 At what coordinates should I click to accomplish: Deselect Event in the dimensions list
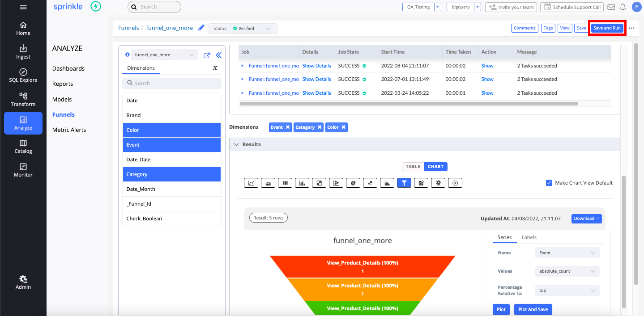click(x=172, y=145)
